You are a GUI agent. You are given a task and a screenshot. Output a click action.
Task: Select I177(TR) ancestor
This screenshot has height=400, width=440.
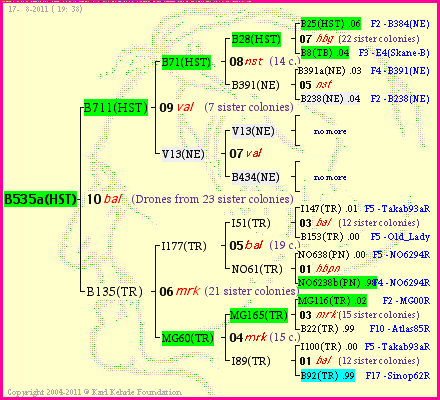coord(184,246)
